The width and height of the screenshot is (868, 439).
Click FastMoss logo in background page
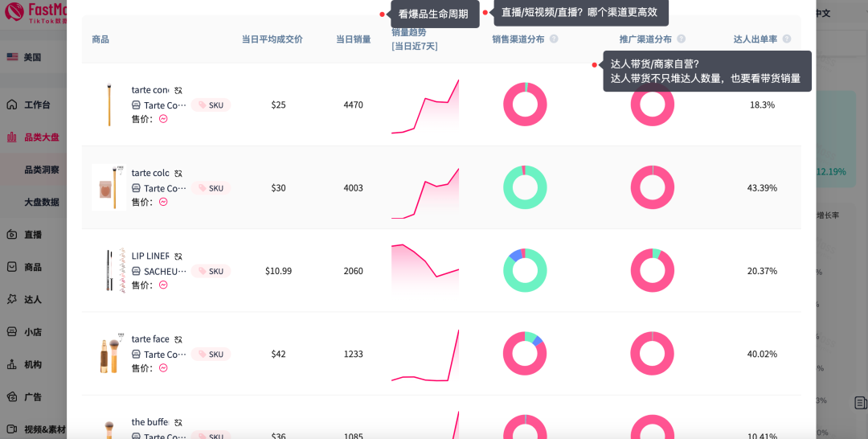coord(35,12)
